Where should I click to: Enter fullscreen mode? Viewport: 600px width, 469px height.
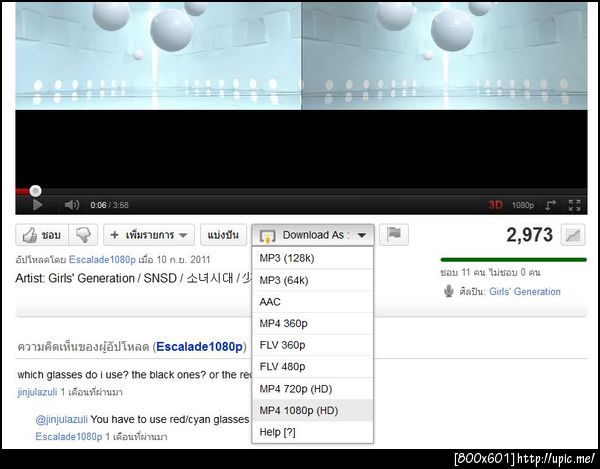[x=574, y=205]
